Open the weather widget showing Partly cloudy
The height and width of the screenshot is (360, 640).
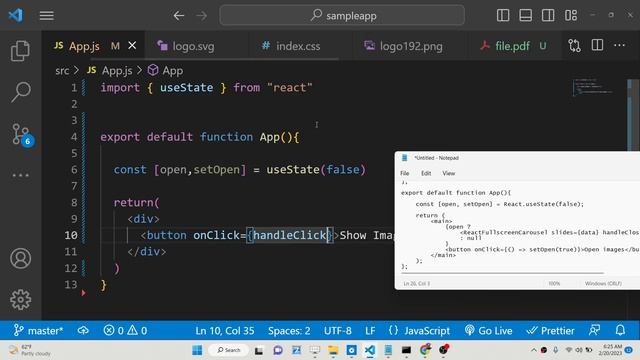31,350
